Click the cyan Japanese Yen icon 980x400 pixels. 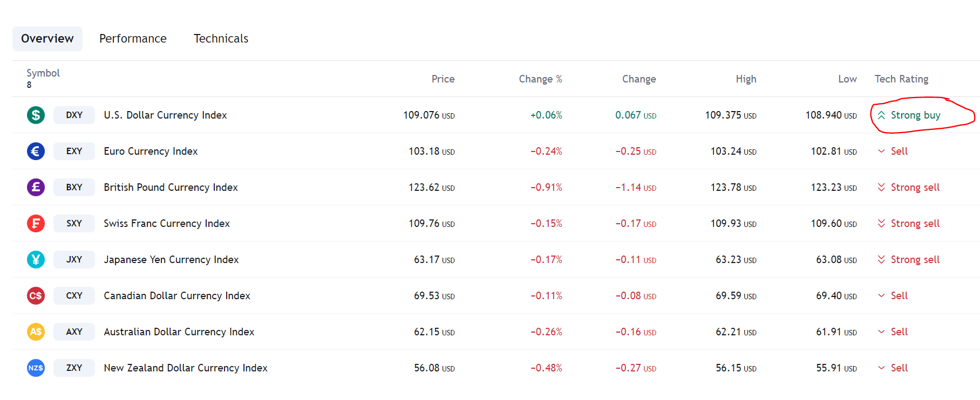36,259
